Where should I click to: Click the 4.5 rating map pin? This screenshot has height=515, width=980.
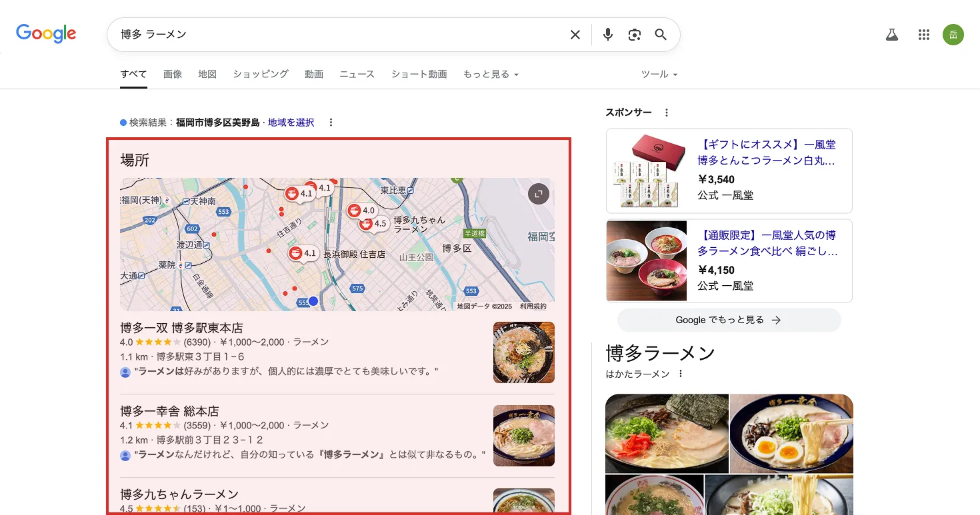tap(374, 223)
